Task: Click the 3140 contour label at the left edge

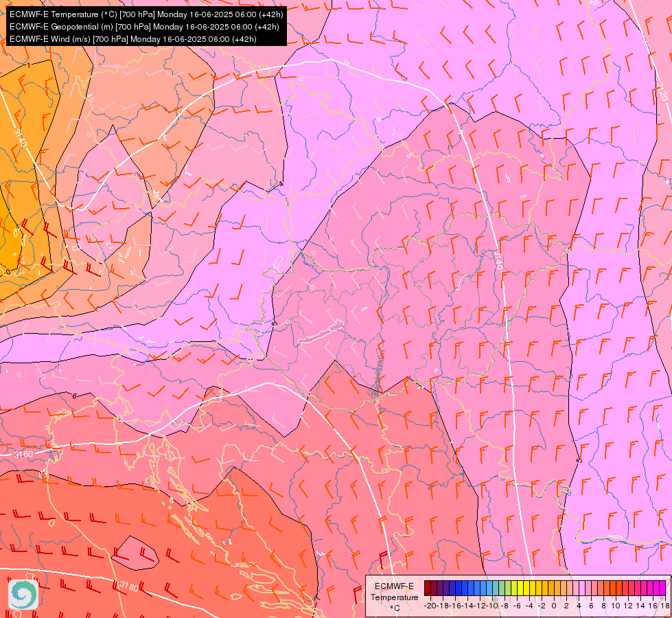Action: click(20, 137)
